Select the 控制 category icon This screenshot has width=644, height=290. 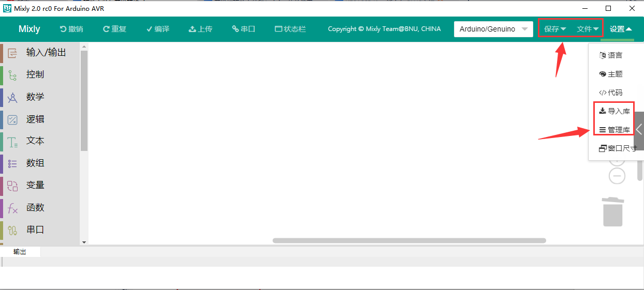click(13, 75)
